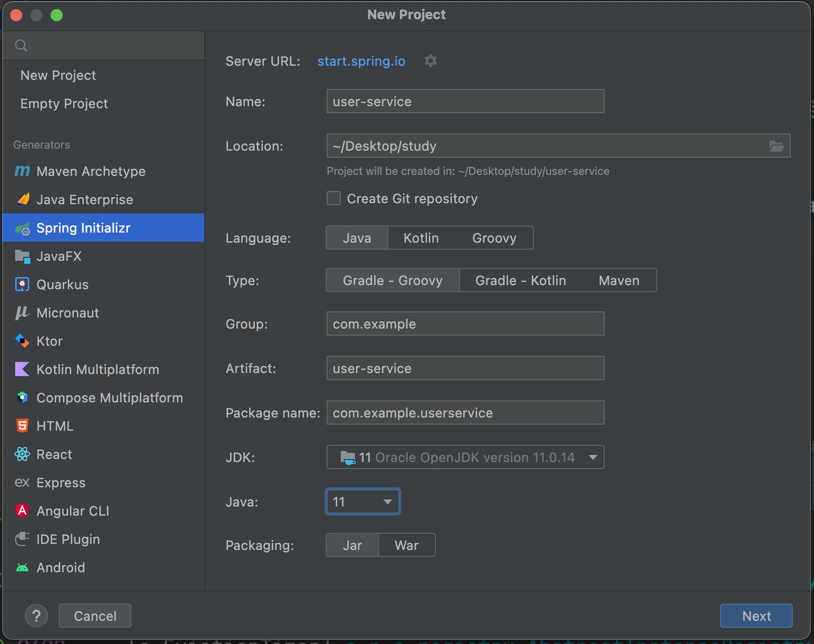Click the Maven Archetype generator icon
This screenshot has height=644, width=814.
22,171
